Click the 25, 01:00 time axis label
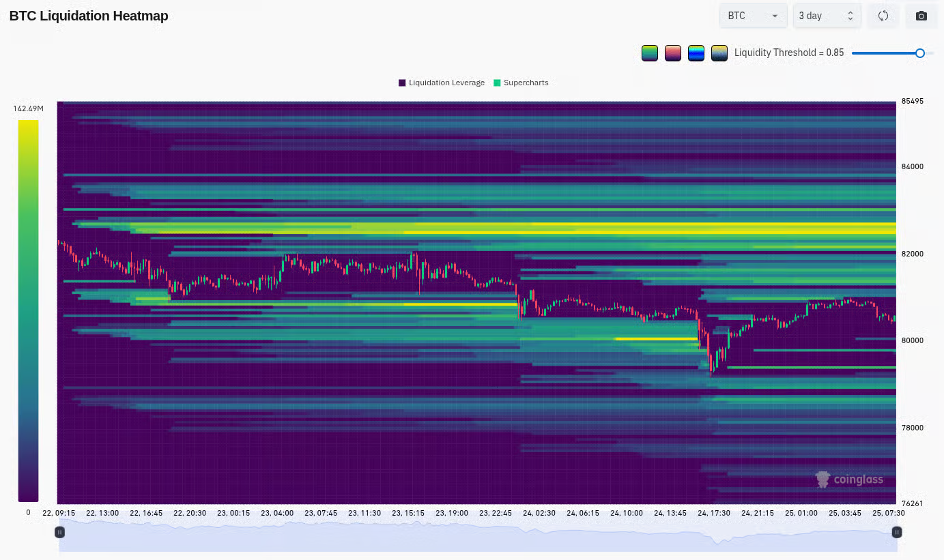944x560 pixels. [801, 513]
